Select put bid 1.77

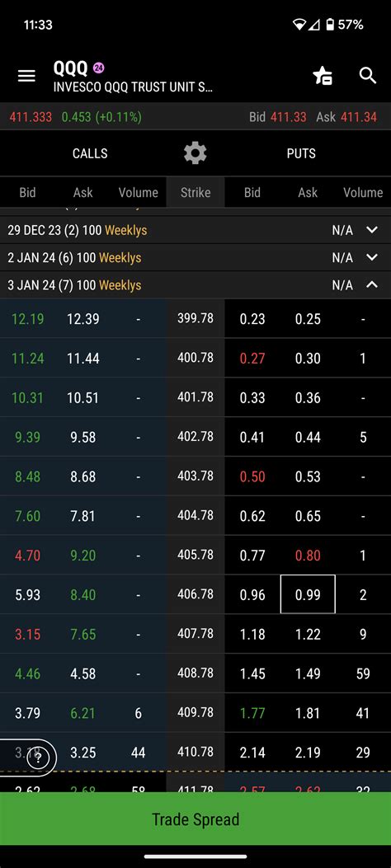(x=252, y=713)
